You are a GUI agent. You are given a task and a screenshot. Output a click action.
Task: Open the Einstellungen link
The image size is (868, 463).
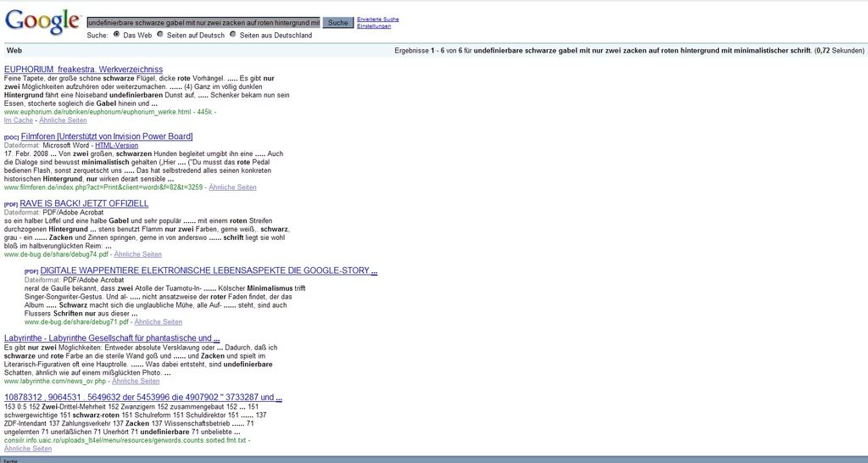374,26
